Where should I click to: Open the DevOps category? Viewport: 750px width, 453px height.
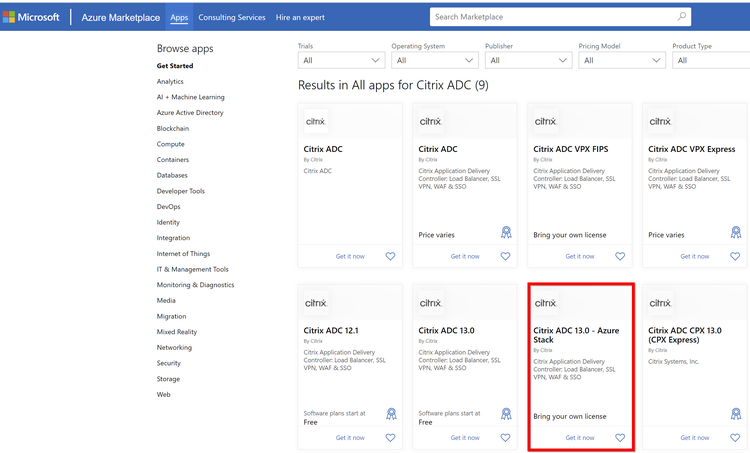coord(168,207)
